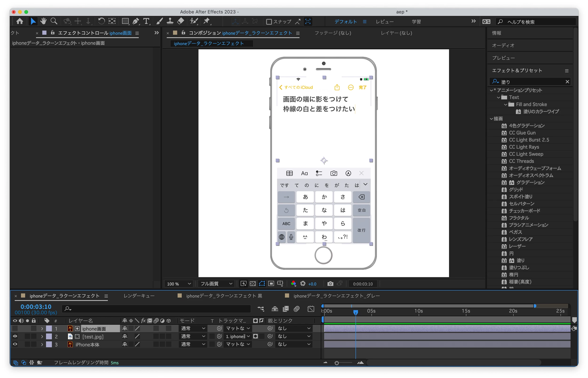
Task: Select the Horizontal Type tool
Action: click(x=147, y=21)
